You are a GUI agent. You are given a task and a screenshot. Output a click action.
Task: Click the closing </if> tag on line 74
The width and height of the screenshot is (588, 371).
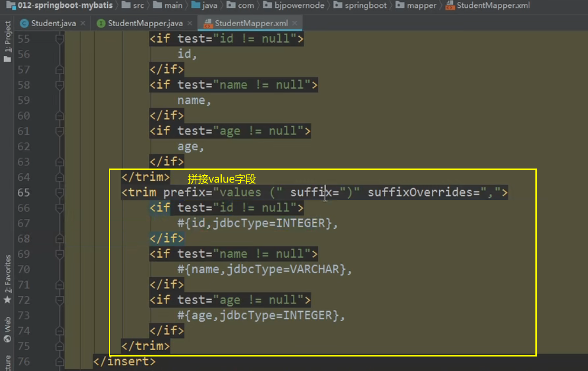(167, 331)
